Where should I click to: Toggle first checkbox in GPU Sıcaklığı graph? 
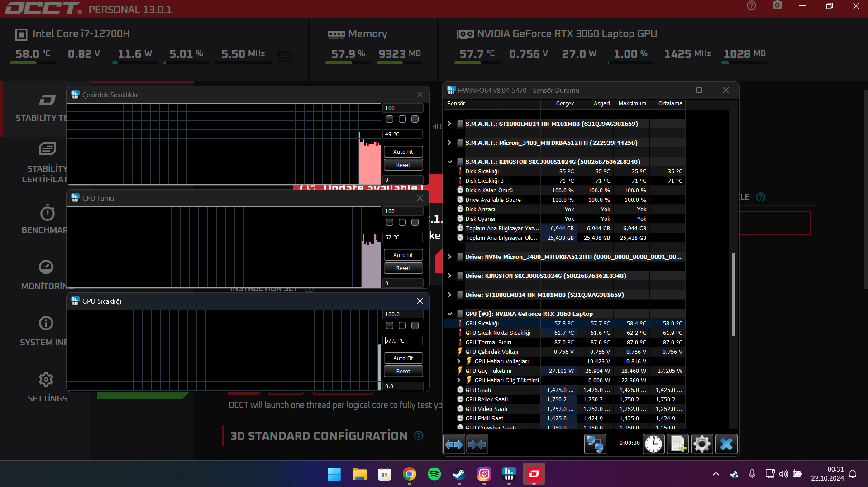[x=390, y=325]
